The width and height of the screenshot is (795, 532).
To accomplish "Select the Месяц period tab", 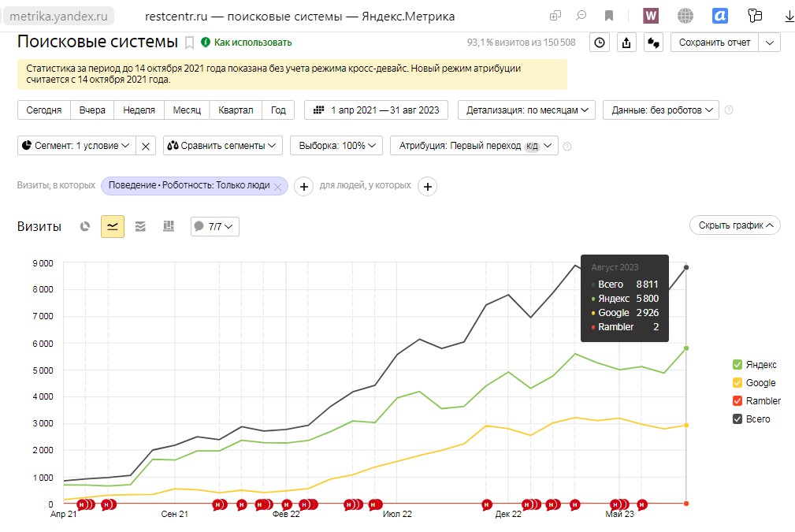I will pos(187,110).
